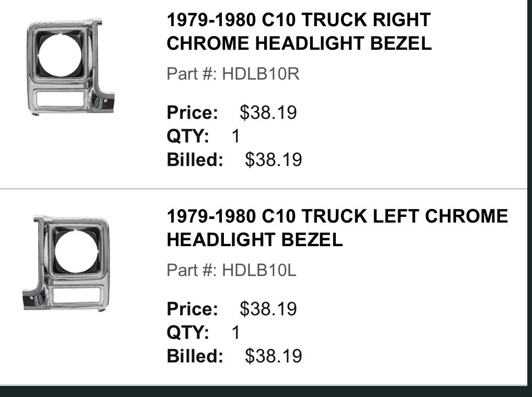Viewport: 532px width, 397px height.
Task: Open the C10 Truck Right Chrome Headlight Bezel title
Action: click(x=299, y=31)
